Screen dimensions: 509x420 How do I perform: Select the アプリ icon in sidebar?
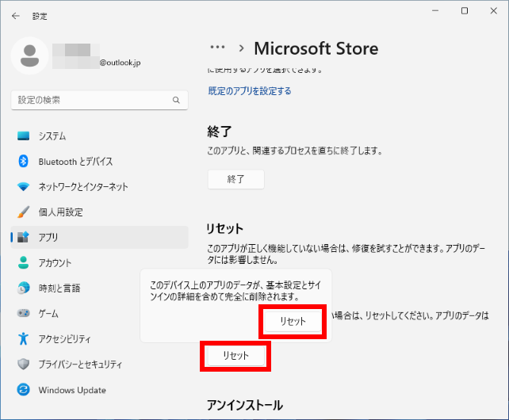pos(23,237)
